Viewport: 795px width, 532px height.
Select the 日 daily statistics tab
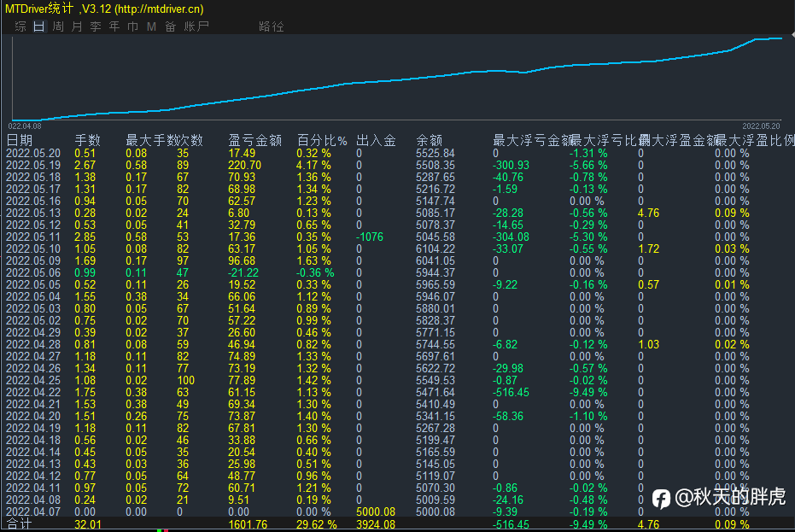tap(39, 26)
